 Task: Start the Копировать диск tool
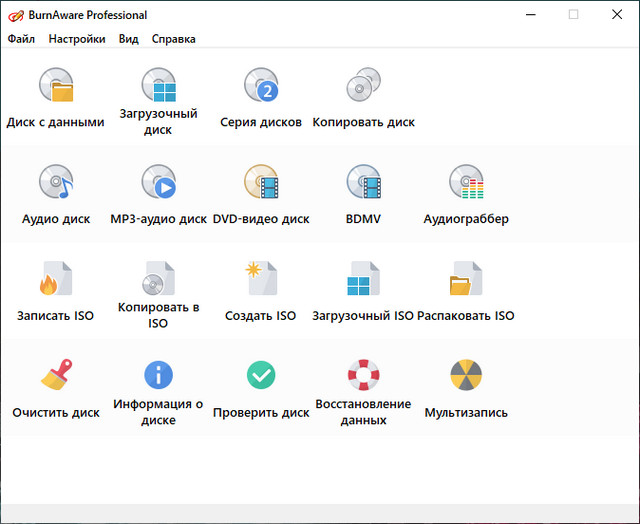pos(363,88)
